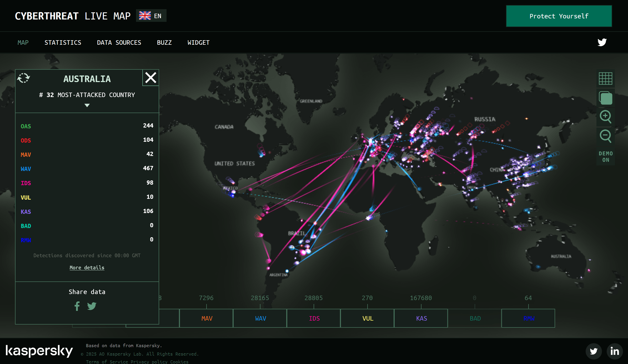Open the Cookies link
628x364 pixels.
(x=179, y=362)
